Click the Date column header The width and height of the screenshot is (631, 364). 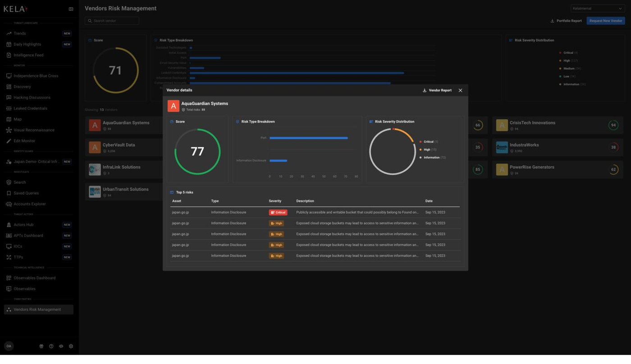coord(429,201)
